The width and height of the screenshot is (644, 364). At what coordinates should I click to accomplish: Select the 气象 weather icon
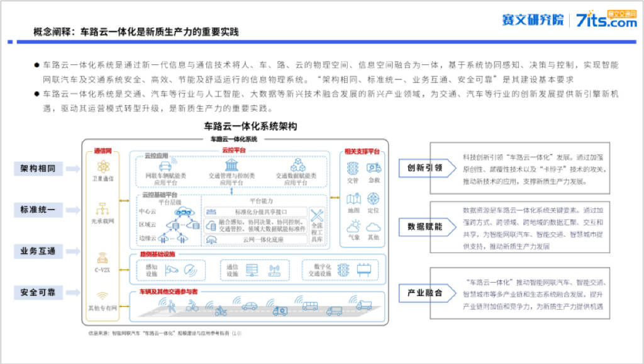pos(353,227)
